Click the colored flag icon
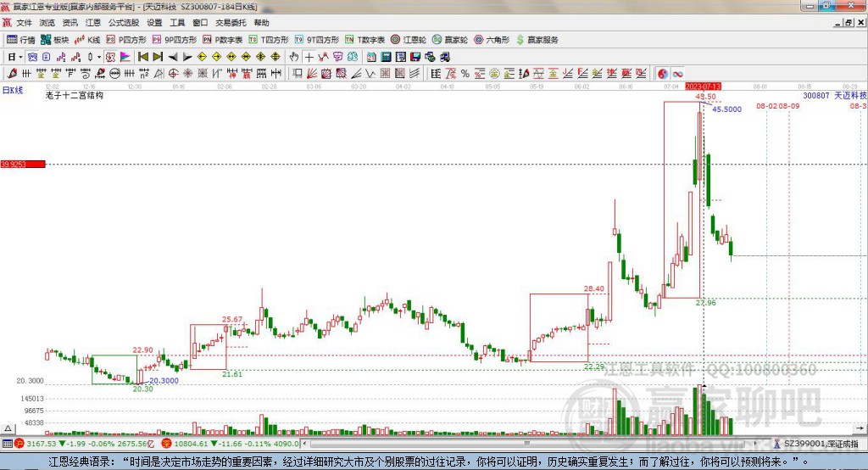The image size is (868, 470). coord(125,57)
